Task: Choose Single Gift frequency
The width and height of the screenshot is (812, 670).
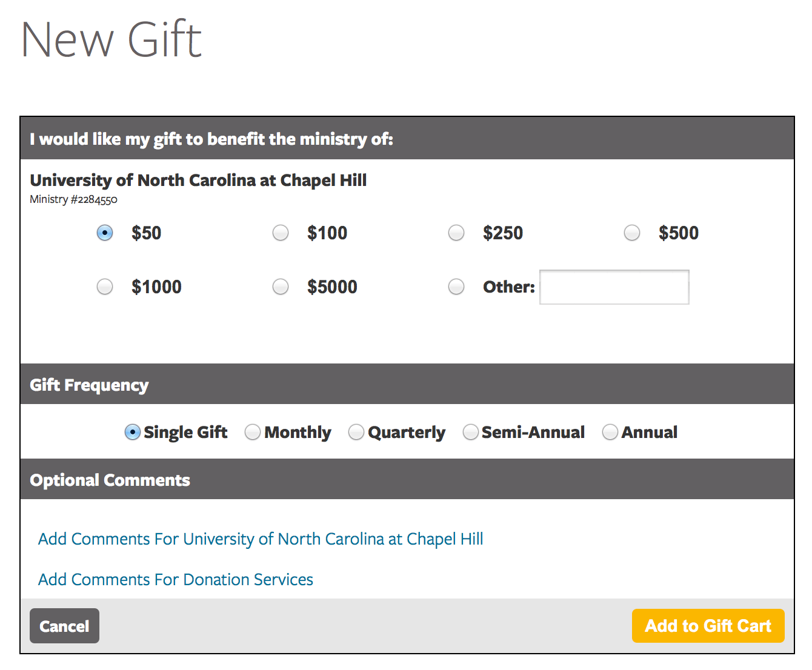Action: pos(132,432)
